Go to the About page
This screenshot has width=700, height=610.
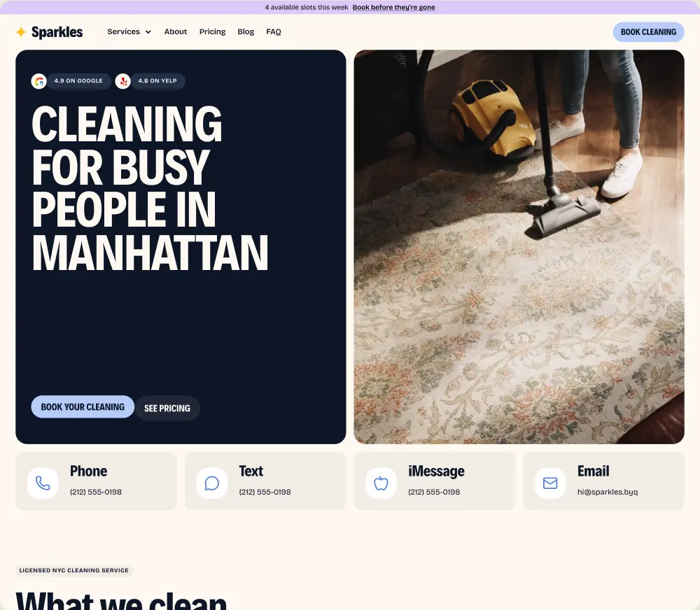176,31
